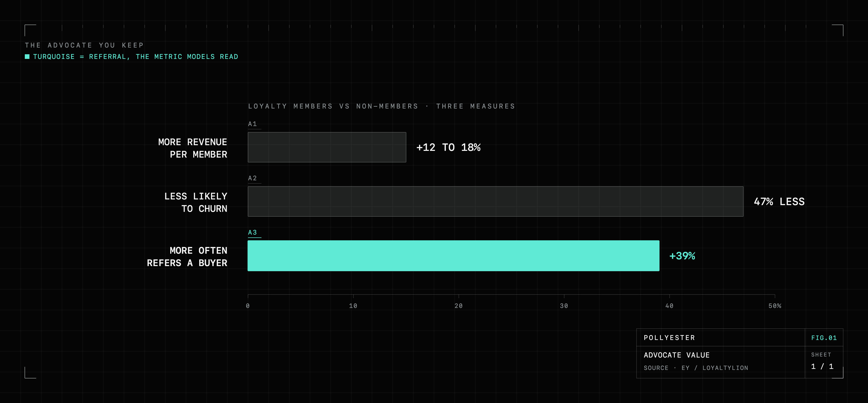Click THE ADVOCATE YOU KEEP heading
Viewport: 868px width, 403px height.
[84, 45]
